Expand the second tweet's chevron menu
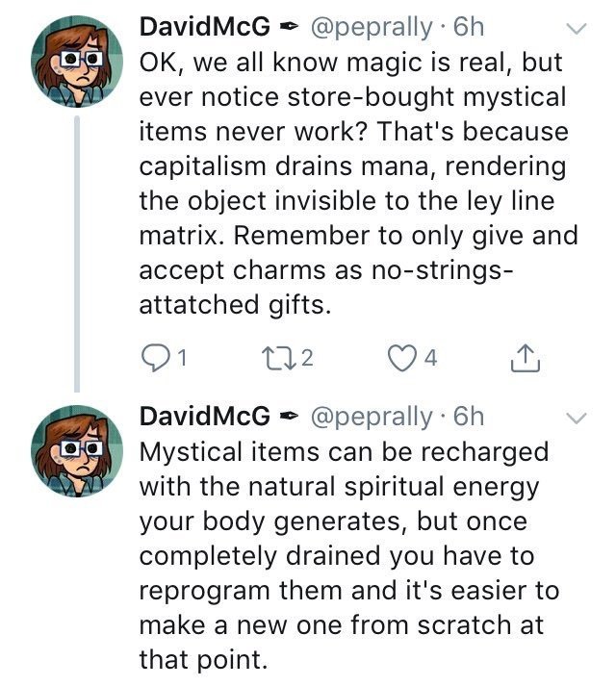 click(577, 419)
